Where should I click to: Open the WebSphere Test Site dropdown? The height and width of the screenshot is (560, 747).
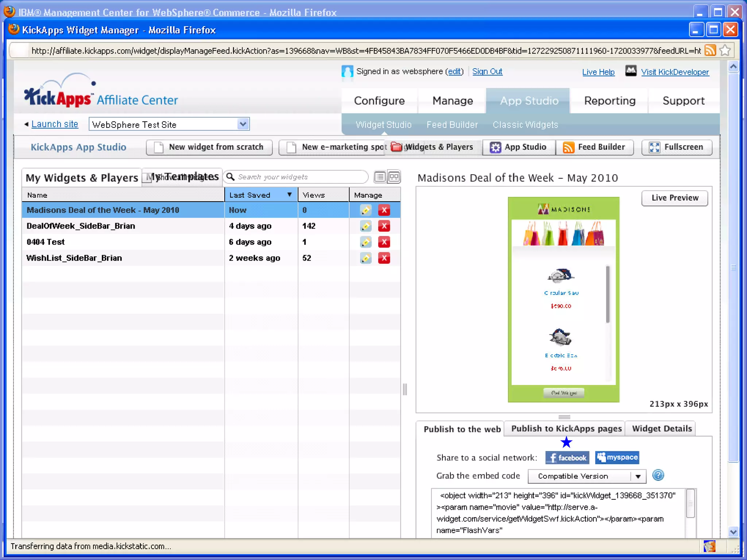pos(243,124)
